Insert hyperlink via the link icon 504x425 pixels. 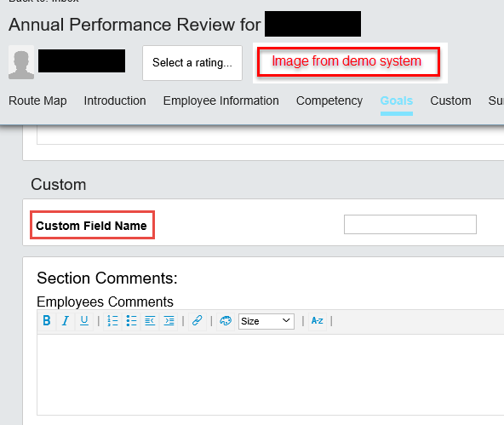tap(197, 321)
